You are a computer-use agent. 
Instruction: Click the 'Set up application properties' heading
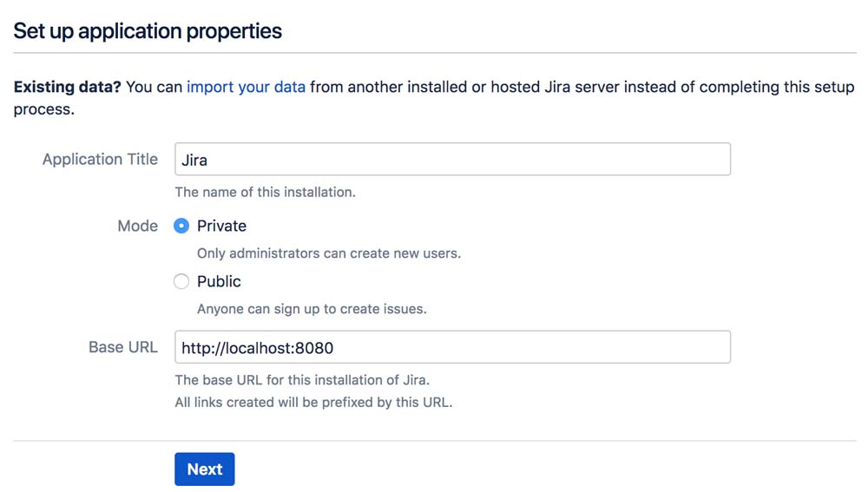(148, 31)
